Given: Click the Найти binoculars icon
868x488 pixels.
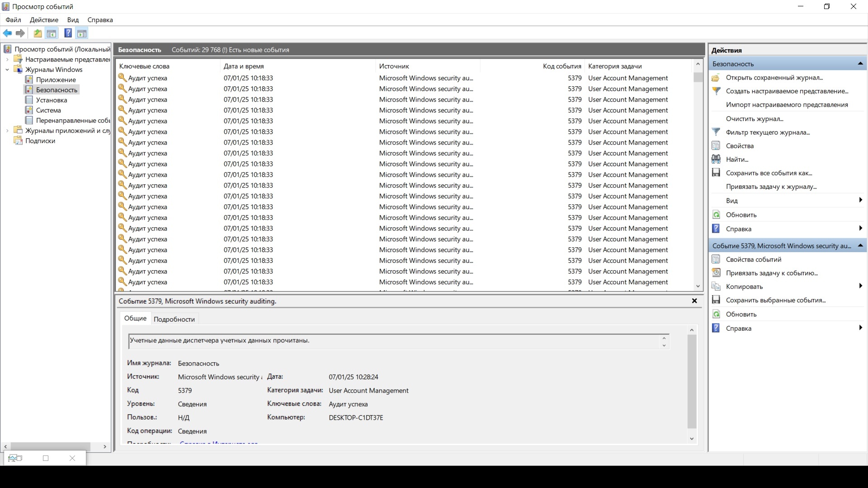Looking at the screenshot, I should pyautogui.click(x=717, y=159).
